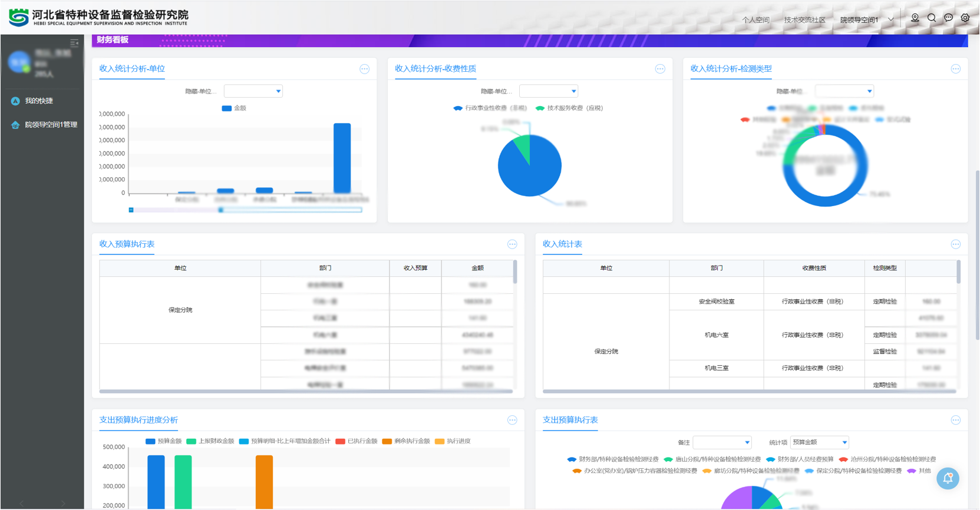Open more options for 收入统计表 panel
Image resolution: width=980 pixels, height=510 pixels.
point(956,244)
